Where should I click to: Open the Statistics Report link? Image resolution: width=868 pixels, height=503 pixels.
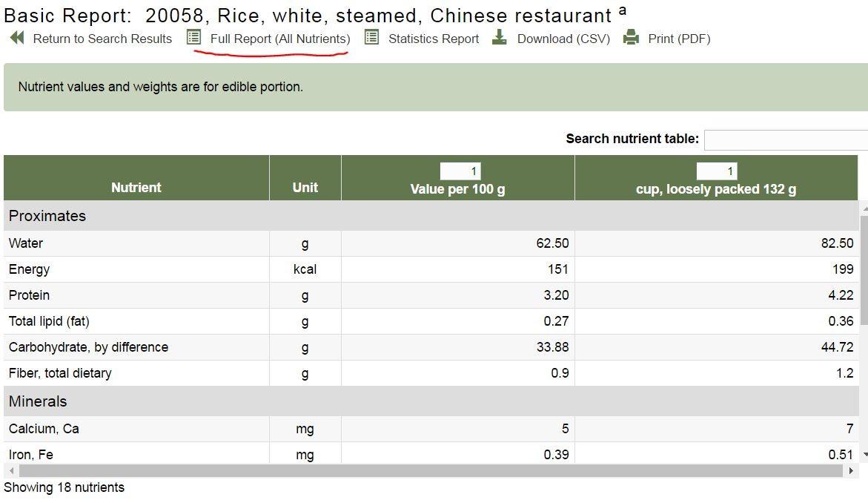pos(434,39)
